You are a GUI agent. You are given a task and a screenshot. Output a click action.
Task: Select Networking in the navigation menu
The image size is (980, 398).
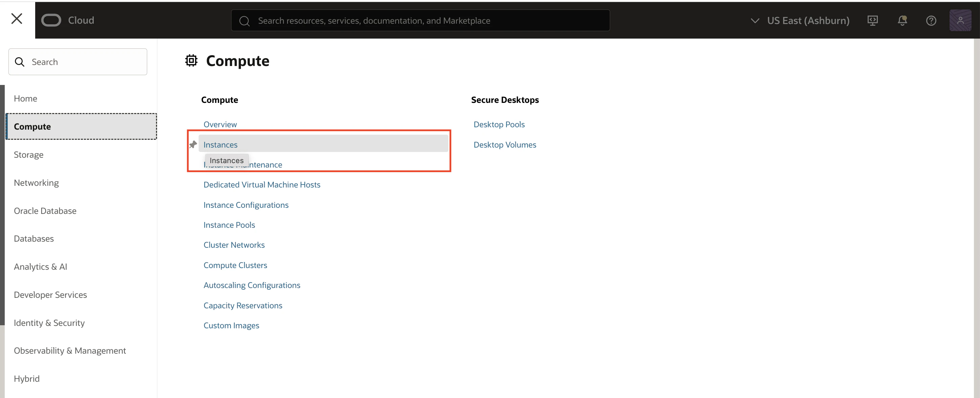point(36,183)
